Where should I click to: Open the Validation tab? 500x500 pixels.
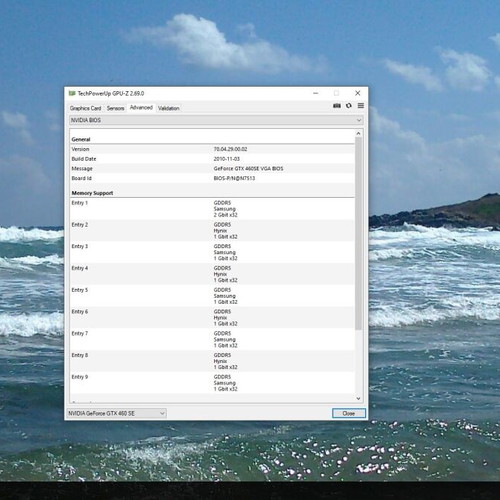click(169, 108)
